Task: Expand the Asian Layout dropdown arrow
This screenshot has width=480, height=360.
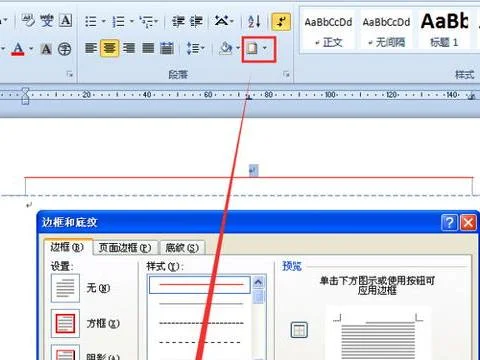Action: [232, 22]
